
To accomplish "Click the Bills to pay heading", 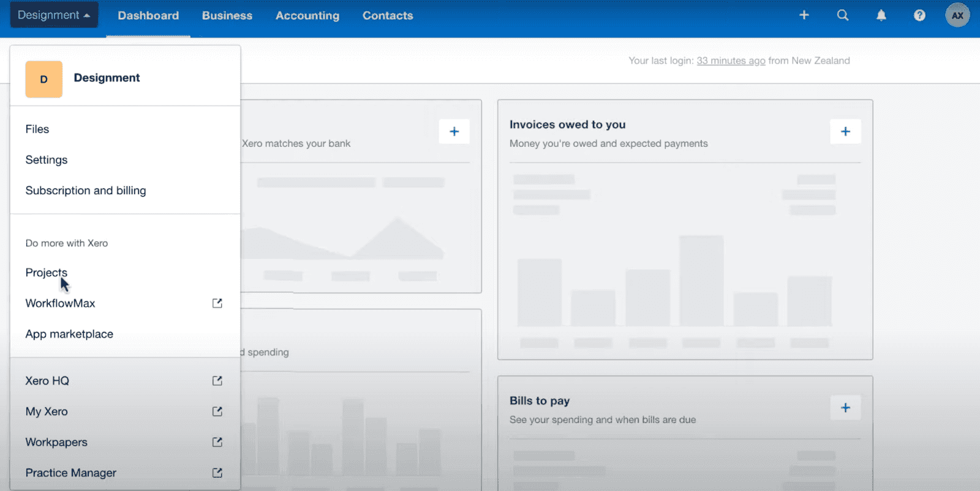I will click(540, 401).
